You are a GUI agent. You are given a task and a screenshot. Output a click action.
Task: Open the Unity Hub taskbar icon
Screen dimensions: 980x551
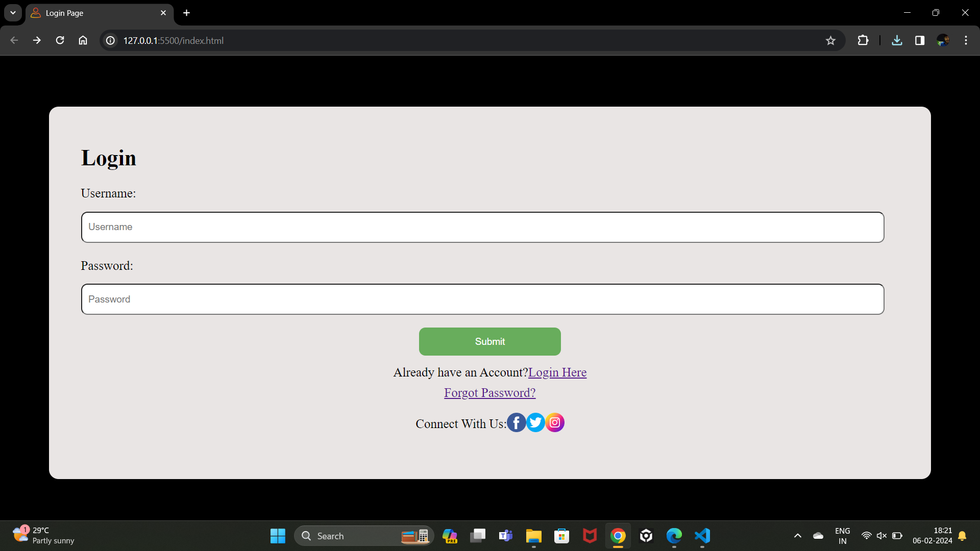[646, 536]
